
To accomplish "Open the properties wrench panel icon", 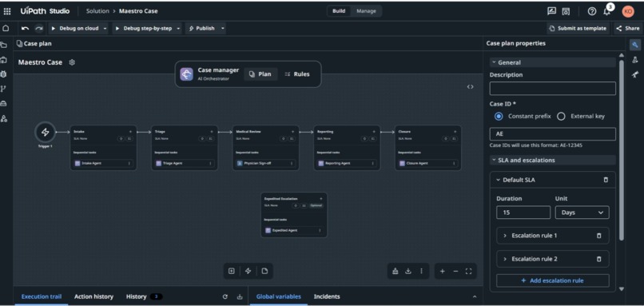I will [635, 45].
